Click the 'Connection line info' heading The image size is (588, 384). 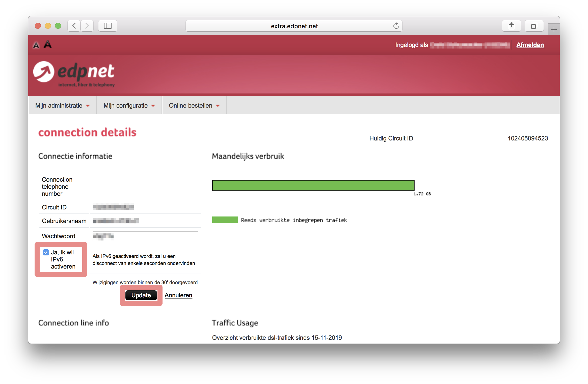pyautogui.click(x=74, y=323)
